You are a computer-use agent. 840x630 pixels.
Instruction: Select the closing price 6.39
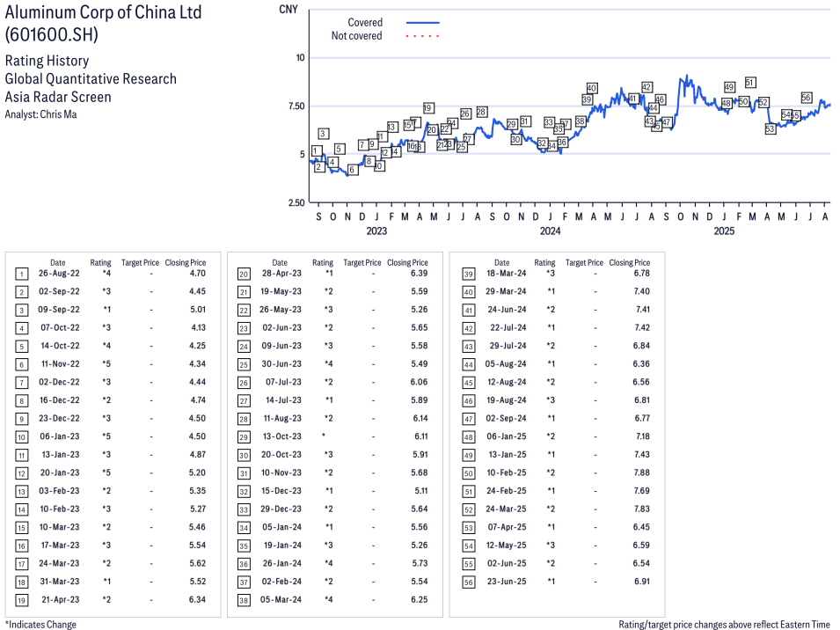tap(420, 274)
